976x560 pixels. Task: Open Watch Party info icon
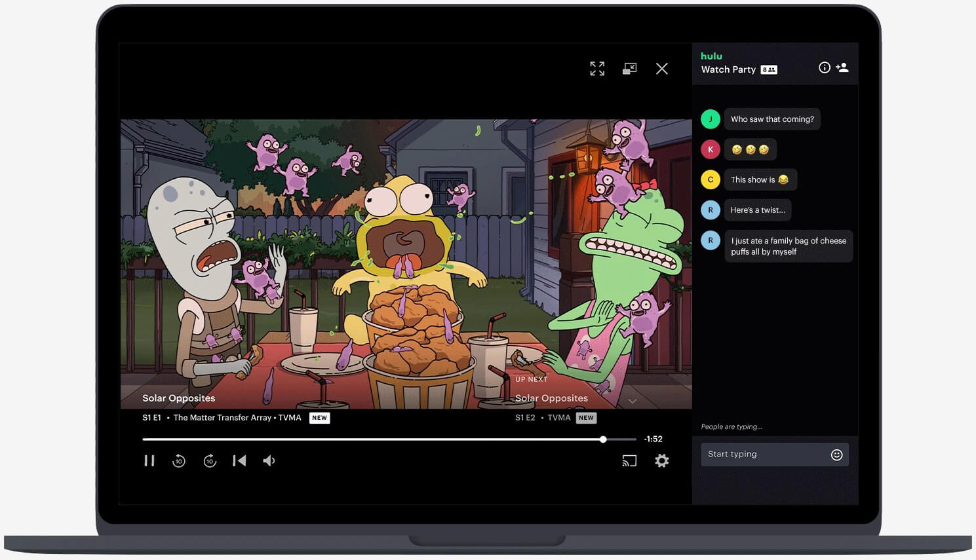coord(825,67)
